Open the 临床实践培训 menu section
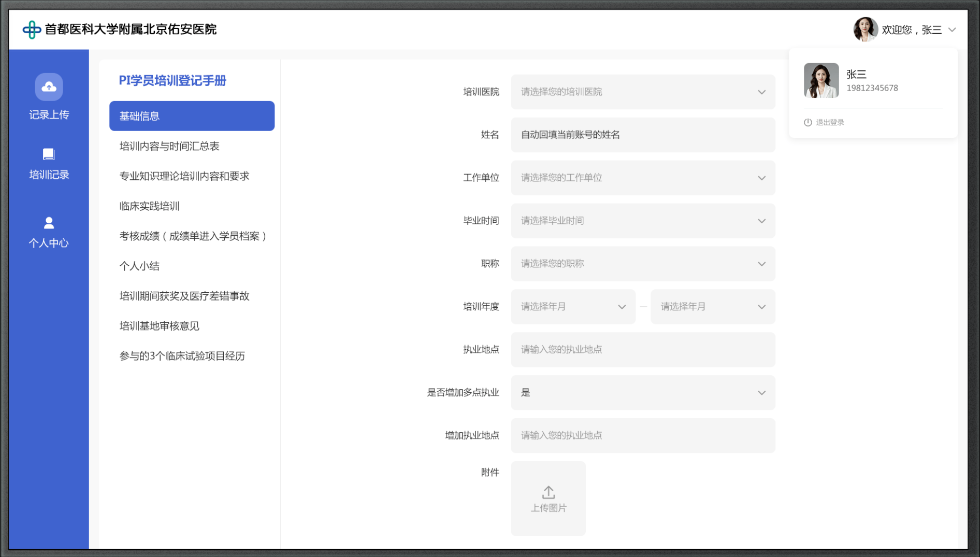The height and width of the screenshot is (557, 980). [x=150, y=206]
